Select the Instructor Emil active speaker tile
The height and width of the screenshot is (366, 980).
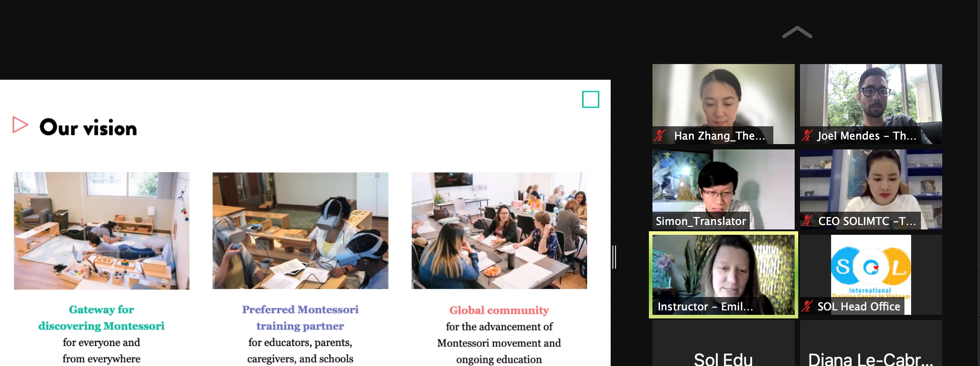[723, 274]
